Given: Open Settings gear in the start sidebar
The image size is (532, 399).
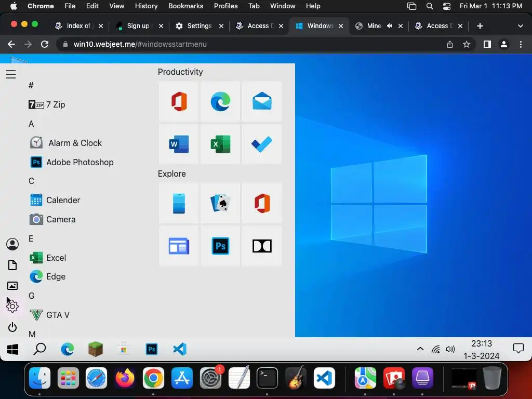Looking at the screenshot, I should point(12,307).
